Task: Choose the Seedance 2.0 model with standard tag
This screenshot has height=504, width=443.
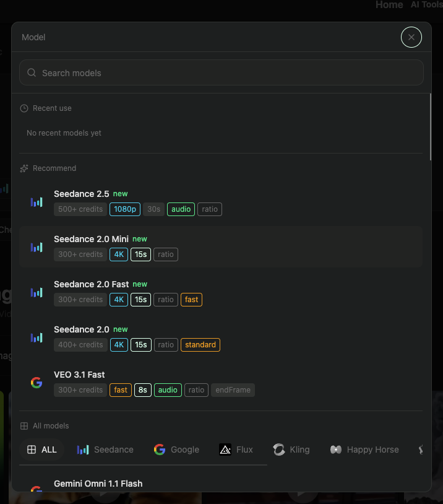Action: 82,329
